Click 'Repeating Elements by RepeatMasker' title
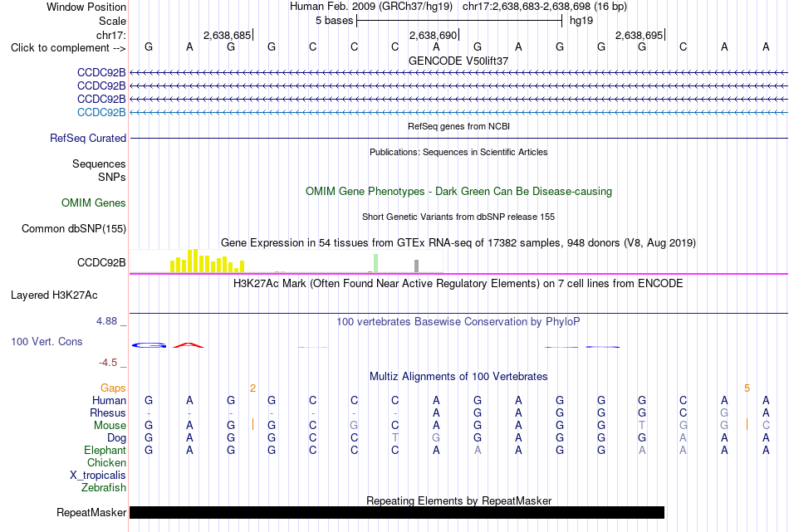The width and height of the screenshot is (789, 532). tap(458, 500)
